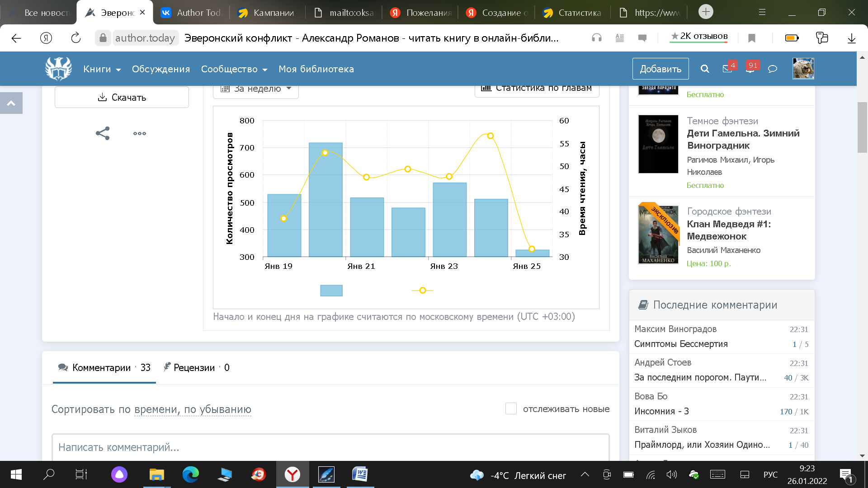Toggle the отслеживать новые checkbox
The height and width of the screenshot is (488, 868).
point(511,408)
